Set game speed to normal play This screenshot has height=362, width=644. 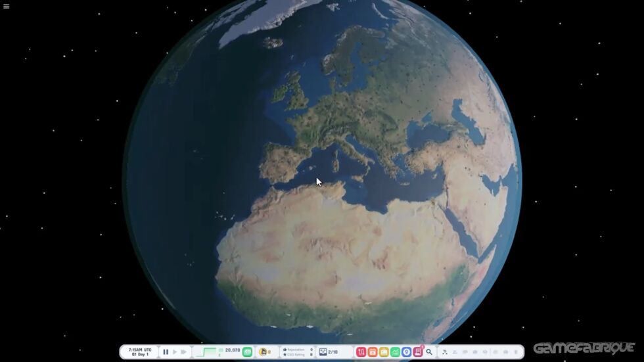coord(175,352)
